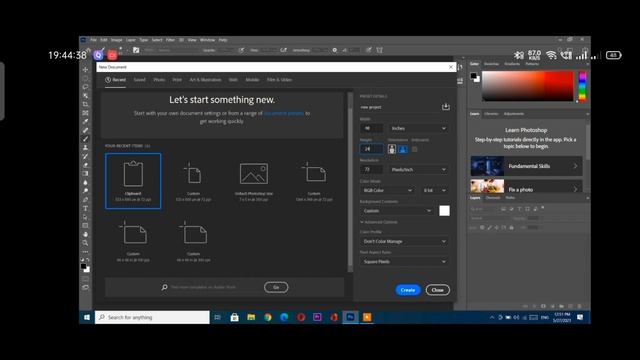640x360 pixels.
Task: Select the Default Photoshop Size preset
Action: 254,181
